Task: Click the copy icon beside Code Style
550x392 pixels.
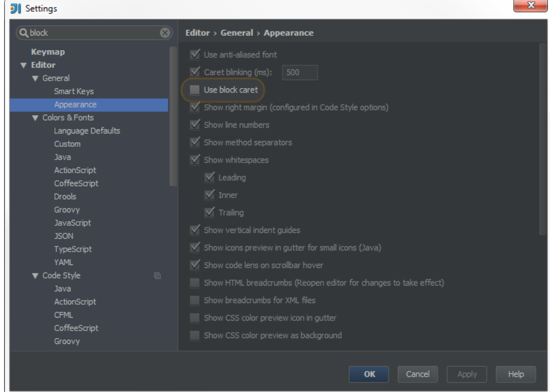Action: coord(157,276)
